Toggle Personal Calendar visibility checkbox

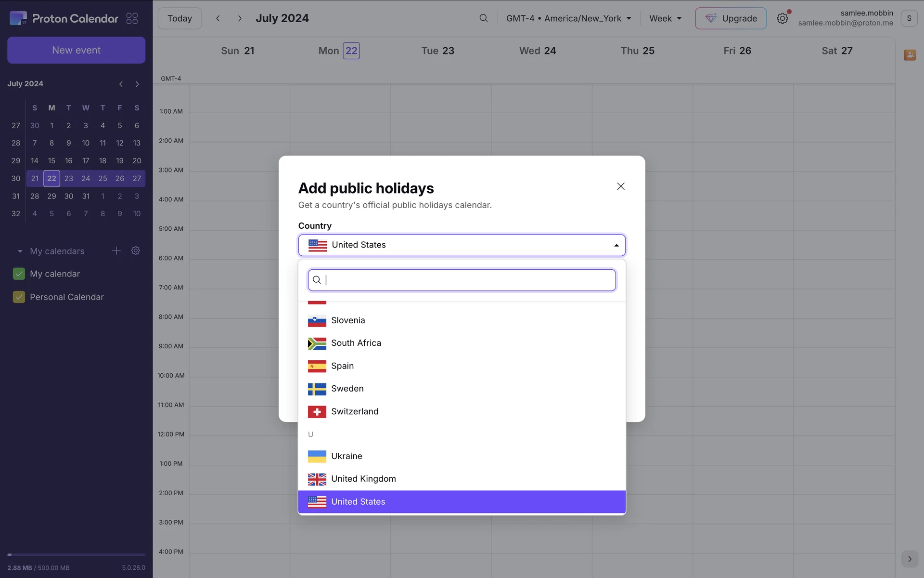click(x=19, y=297)
